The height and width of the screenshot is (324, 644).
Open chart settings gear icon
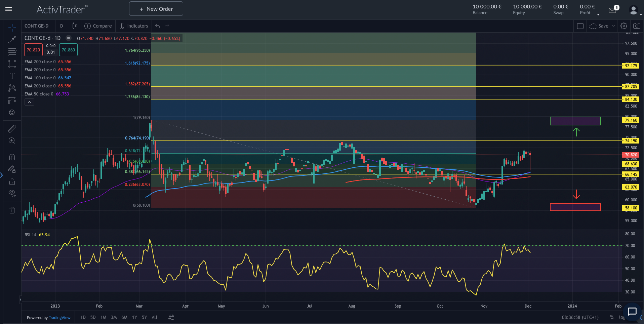tap(624, 26)
